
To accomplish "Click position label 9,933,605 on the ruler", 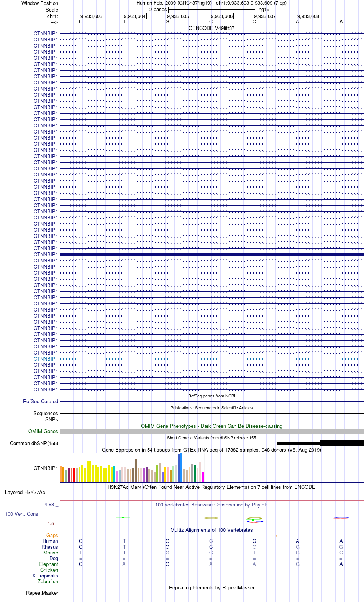I will [178, 16].
